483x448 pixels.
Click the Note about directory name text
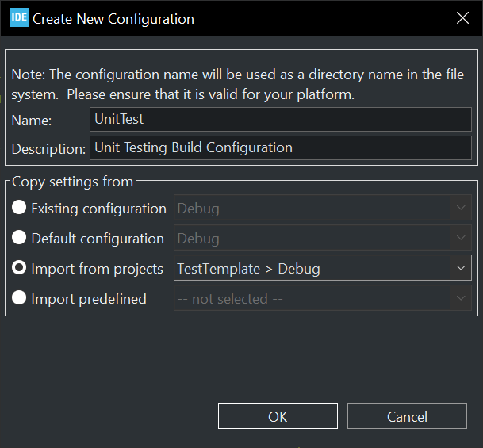[237, 84]
